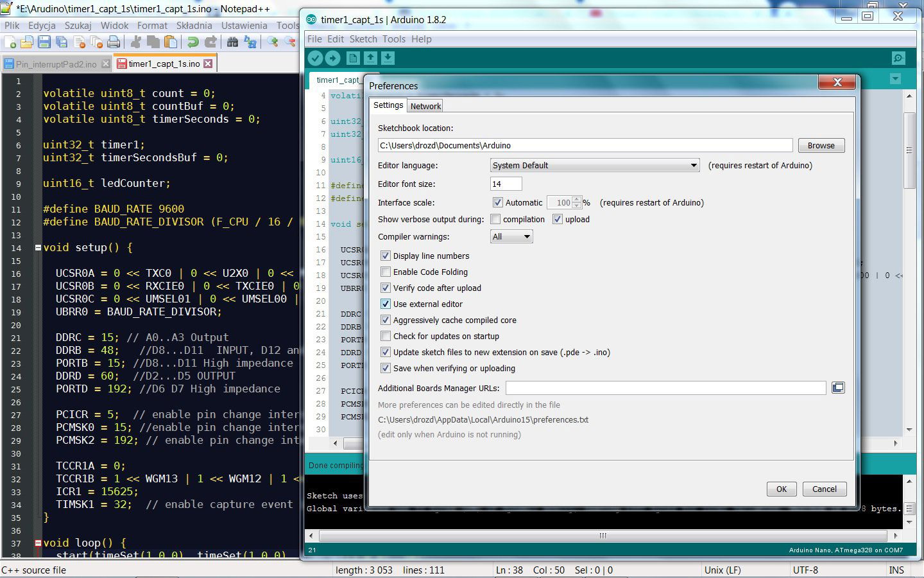Screen dimensions: 924x578
Task: Open Find with binoculars icon in Notepad++
Action: pyautogui.click(x=232, y=42)
